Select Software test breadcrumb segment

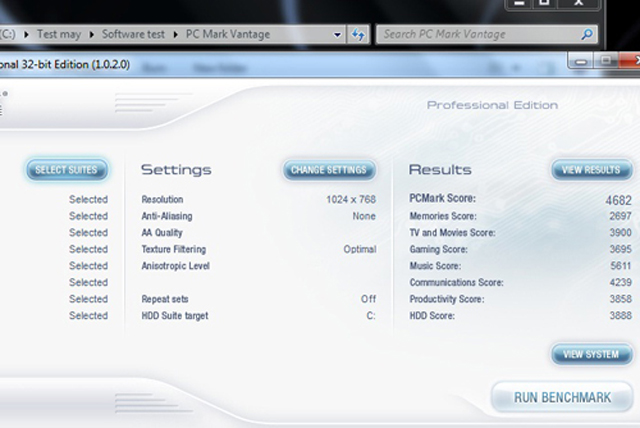pos(133,34)
